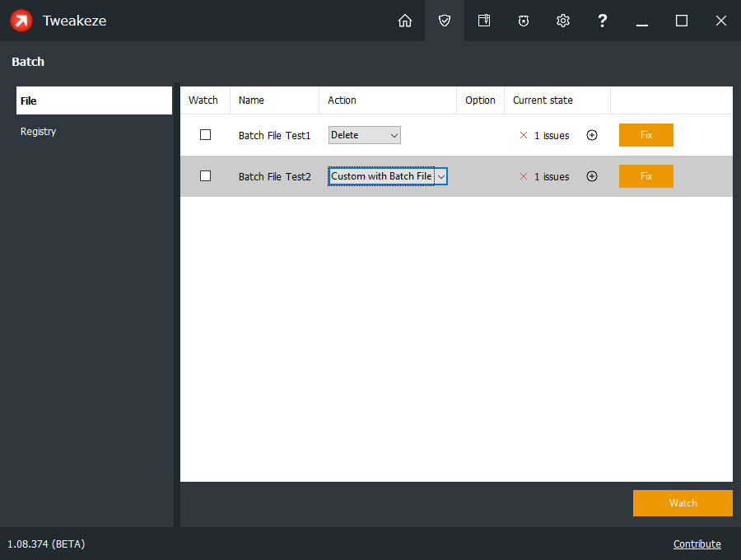
Task: Enable the Watch checkbox for Batch File Test2
Action: point(205,175)
